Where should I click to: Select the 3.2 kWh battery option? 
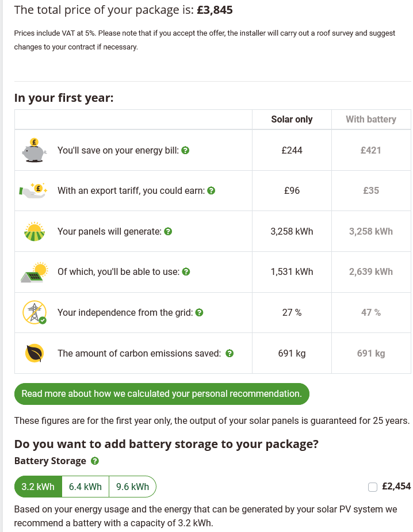tap(38, 487)
